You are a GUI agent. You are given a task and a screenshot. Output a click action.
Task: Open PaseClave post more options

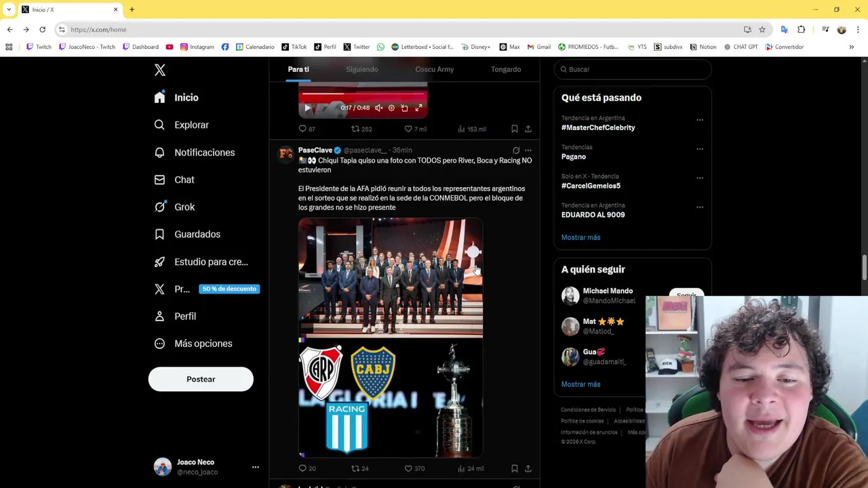[528, 150]
